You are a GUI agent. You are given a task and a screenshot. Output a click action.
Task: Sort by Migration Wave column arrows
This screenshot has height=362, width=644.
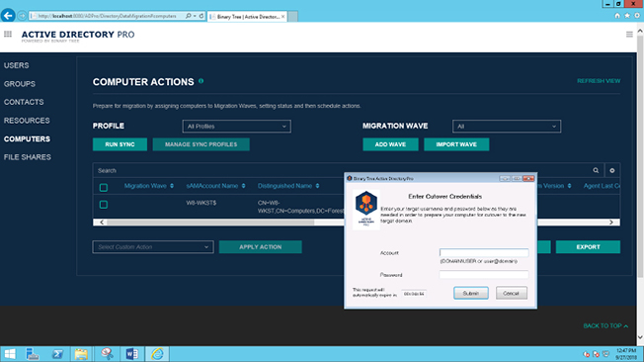pyautogui.click(x=172, y=186)
